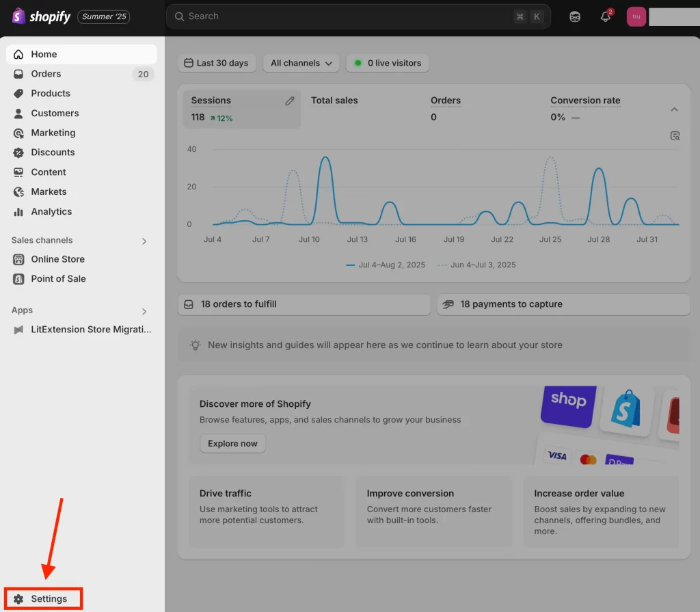Focus the Search bar
Screen dimensions: 700x612
point(358,16)
